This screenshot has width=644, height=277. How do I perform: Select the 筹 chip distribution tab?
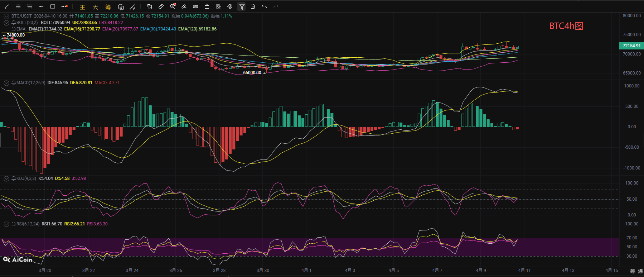pyautogui.click(x=108, y=7)
